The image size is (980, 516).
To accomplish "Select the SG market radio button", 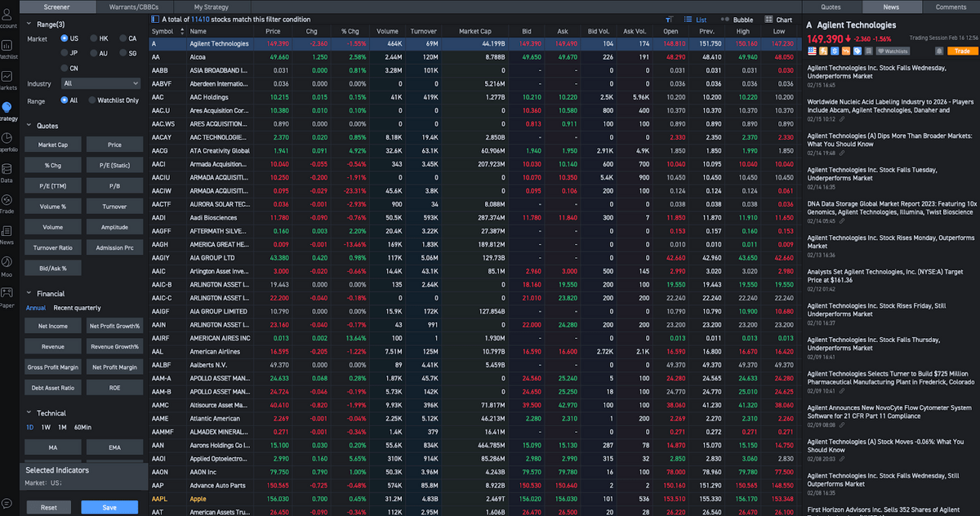I will click(122, 53).
